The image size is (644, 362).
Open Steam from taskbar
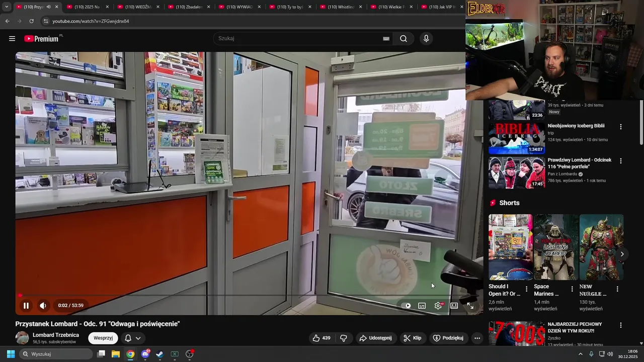[x=160, y=354]
